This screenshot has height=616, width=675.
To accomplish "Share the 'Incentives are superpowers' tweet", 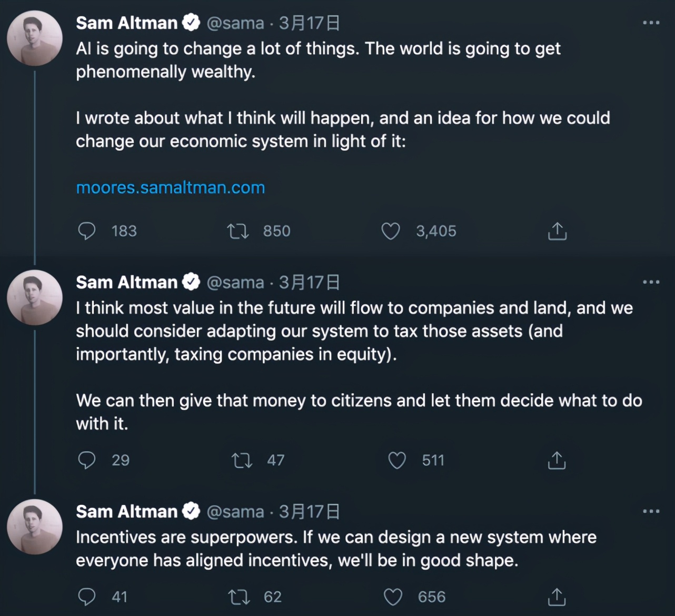I will tap(557, 597).
